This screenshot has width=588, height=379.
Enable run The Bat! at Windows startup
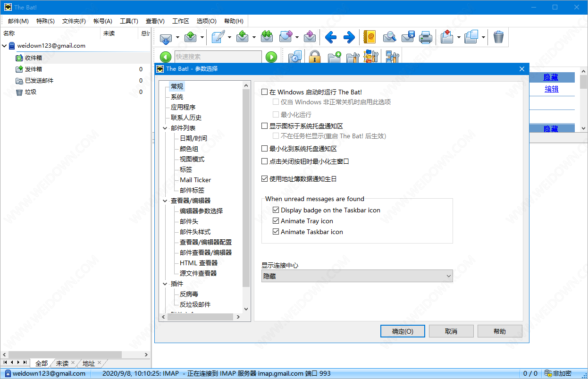265,92
